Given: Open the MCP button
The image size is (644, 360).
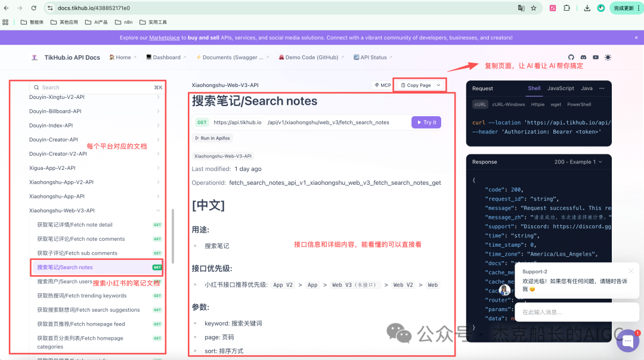Looking at the screenshot, I should [382, 85].
